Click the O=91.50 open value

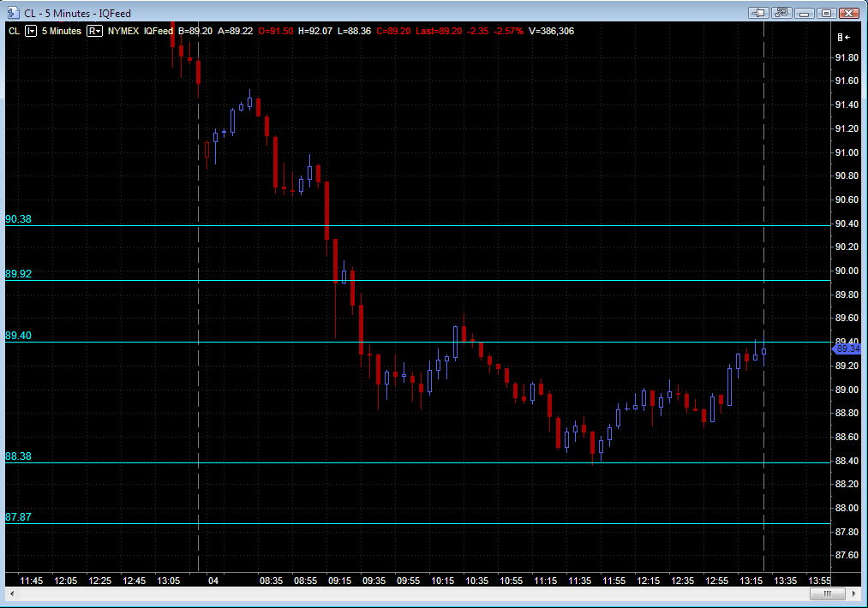(276, 31)
